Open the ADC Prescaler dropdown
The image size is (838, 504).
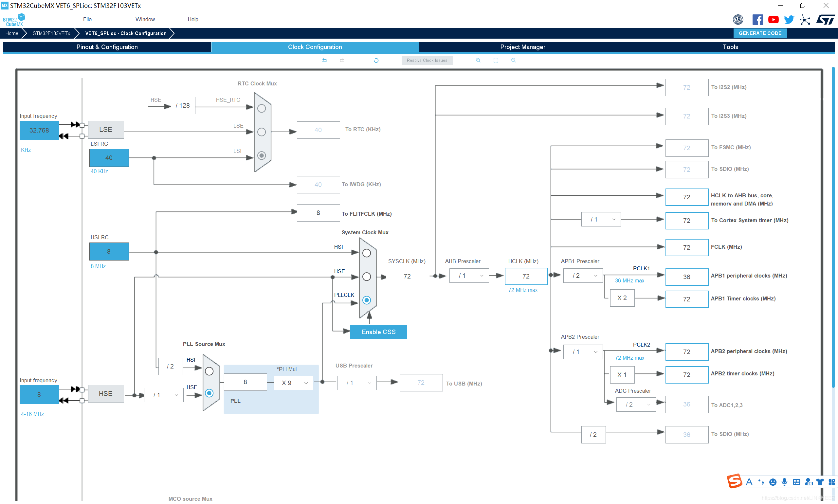coord(636,405)
